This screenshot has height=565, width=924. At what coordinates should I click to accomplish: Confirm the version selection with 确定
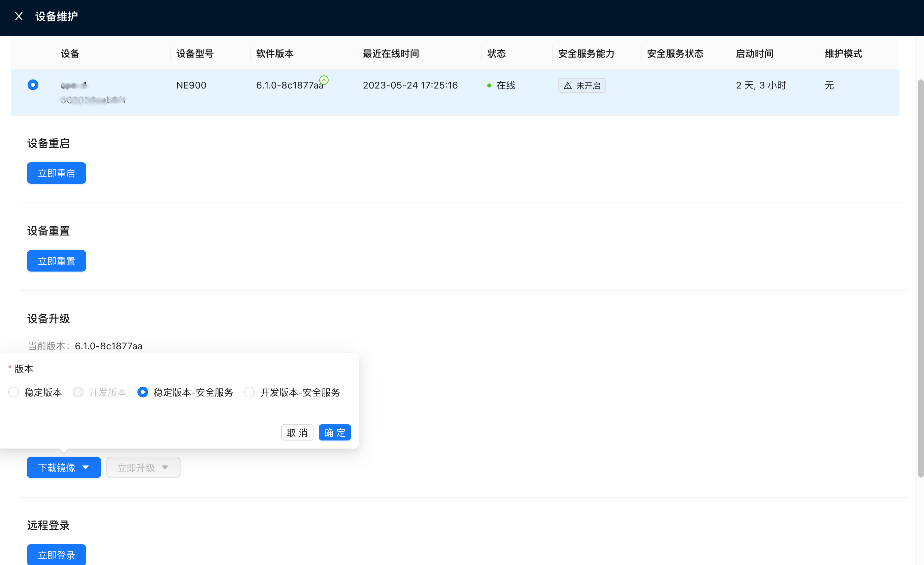334,432
